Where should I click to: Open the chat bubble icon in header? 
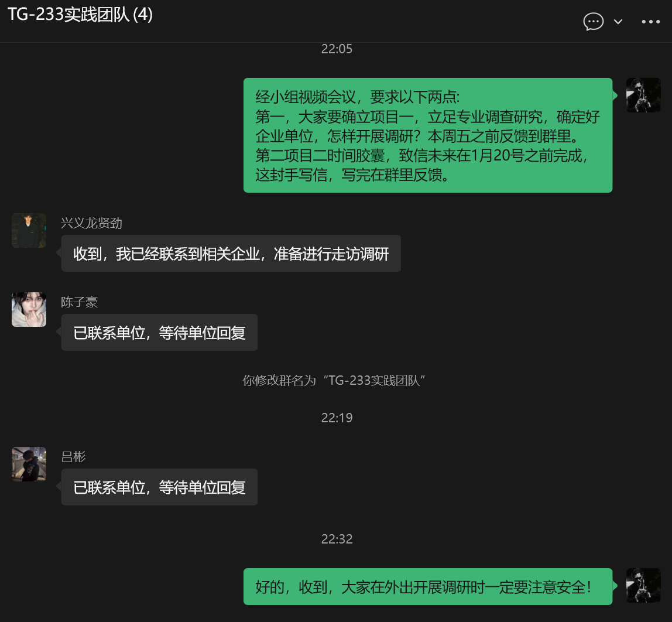[x=593, y=22]
